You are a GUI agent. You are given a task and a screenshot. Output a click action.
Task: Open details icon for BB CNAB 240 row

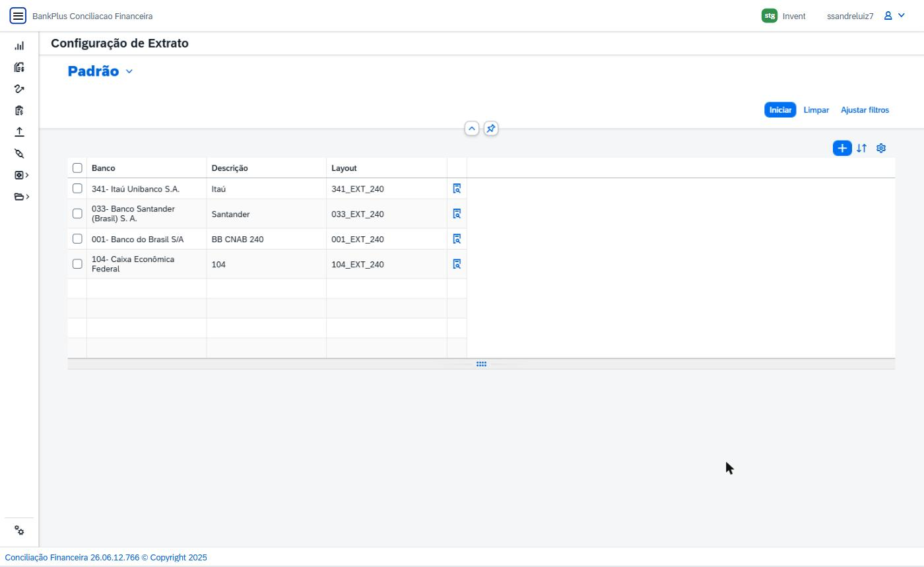(457, 239)
